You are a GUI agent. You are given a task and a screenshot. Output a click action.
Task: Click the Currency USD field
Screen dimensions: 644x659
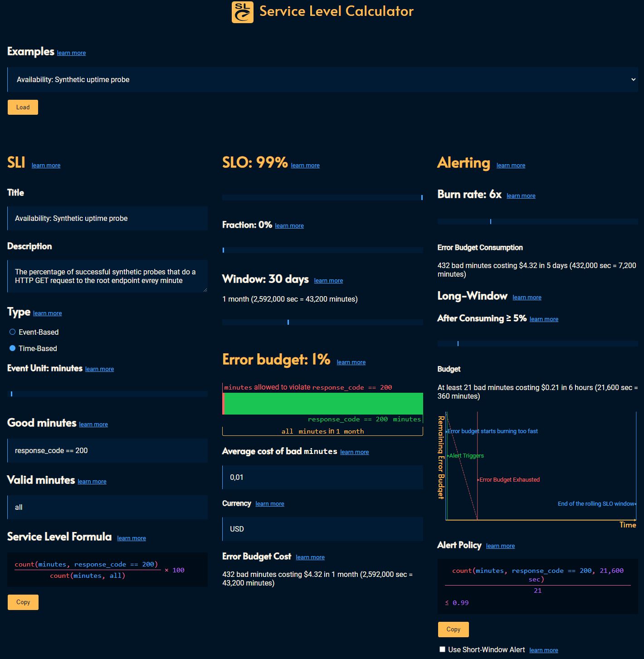pos(322,529)
